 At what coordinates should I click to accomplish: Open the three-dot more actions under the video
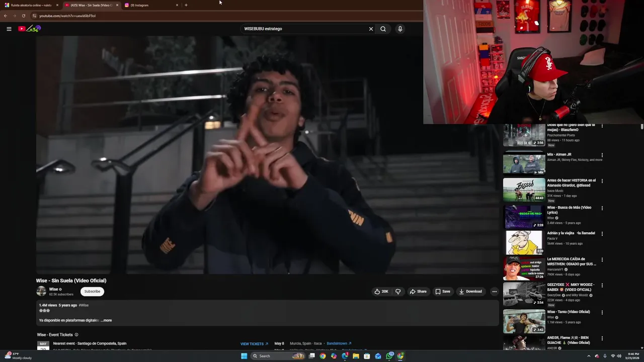coord(494,292)
